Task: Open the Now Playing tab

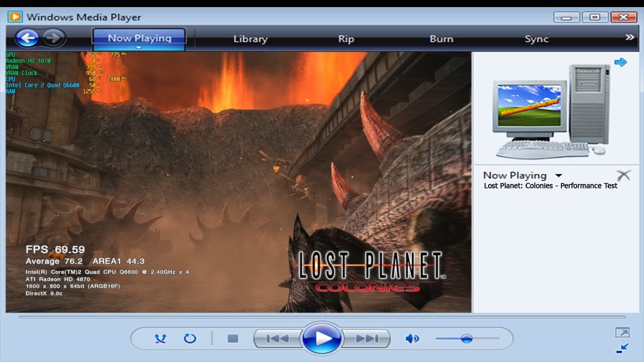Action: click(x=139, y=38)
